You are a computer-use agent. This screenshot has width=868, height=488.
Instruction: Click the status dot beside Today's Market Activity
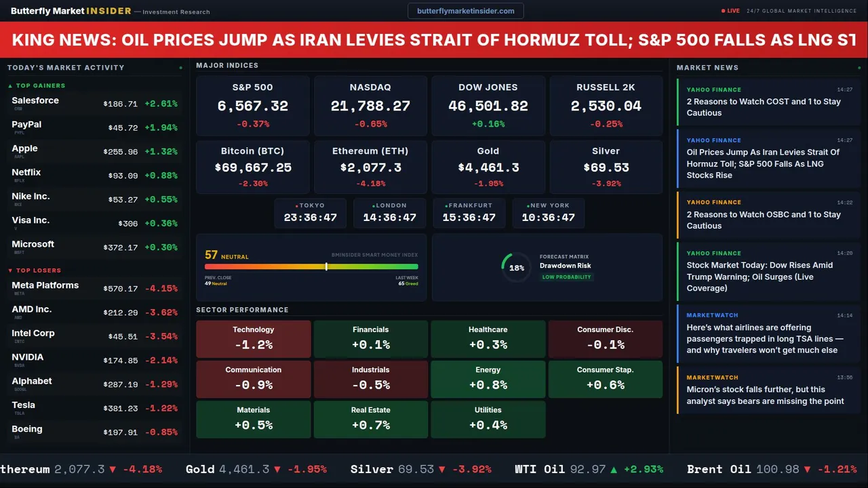click(180, 68)
